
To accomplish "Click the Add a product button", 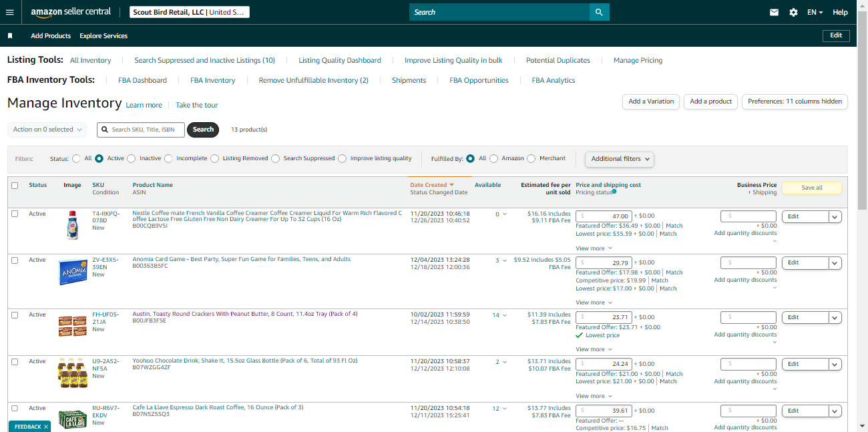I will (711, 101).
